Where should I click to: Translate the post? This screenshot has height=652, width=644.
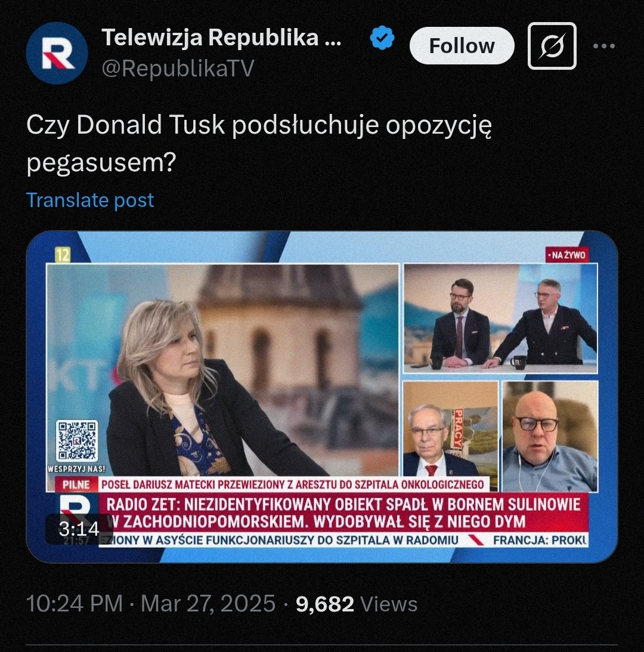[x=90, y=200]
